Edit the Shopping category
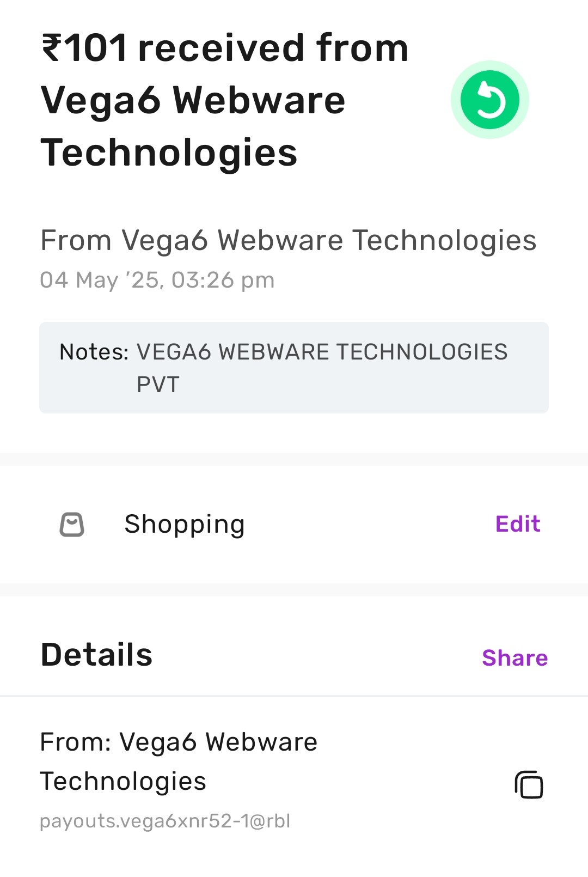Viewport: 588px width, 877px height. [517, 524]
